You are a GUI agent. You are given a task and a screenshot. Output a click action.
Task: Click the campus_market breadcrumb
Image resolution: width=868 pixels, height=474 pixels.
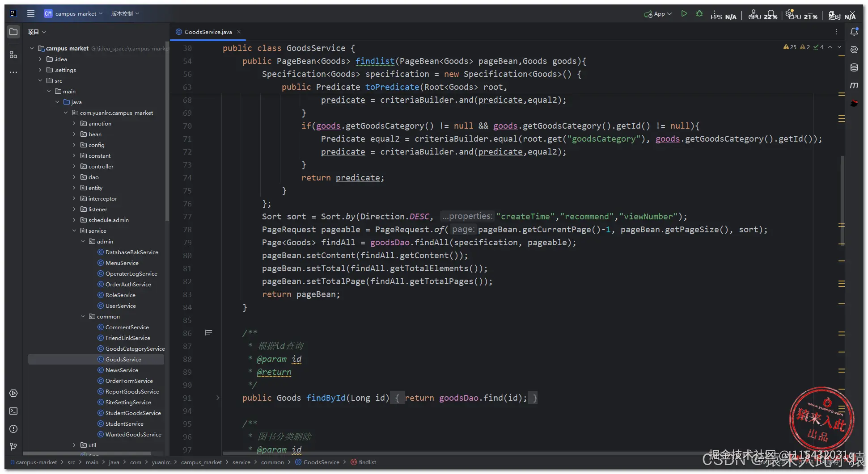(x=201, y=462)
